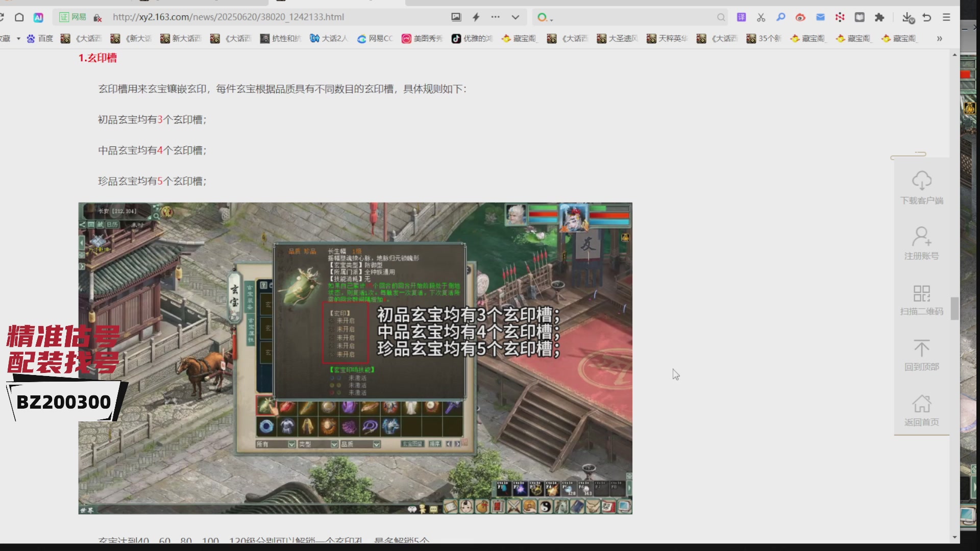980x551 pixels.
Task: Click 扫描二维码 in the sidebar
Action: pyautogui.click(x=922, y=299)
